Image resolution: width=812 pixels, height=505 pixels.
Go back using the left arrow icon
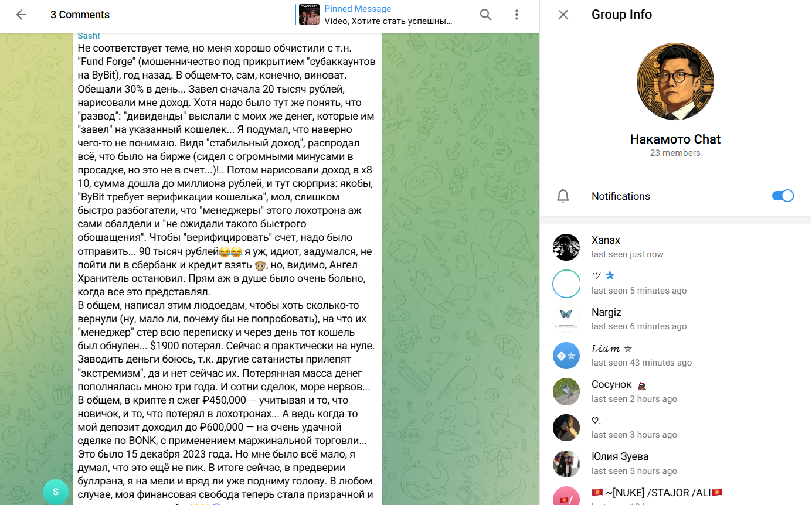21,15
